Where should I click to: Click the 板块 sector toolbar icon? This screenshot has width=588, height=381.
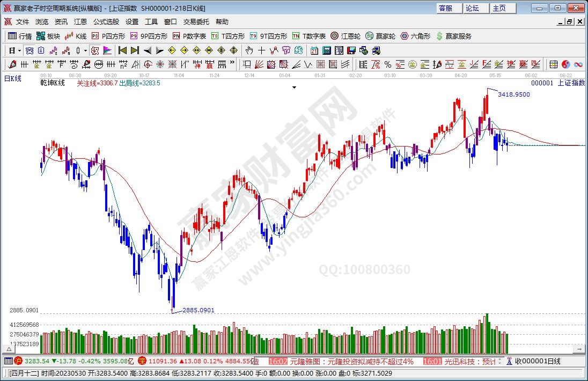pyautogui.click(x=48, y=36)
